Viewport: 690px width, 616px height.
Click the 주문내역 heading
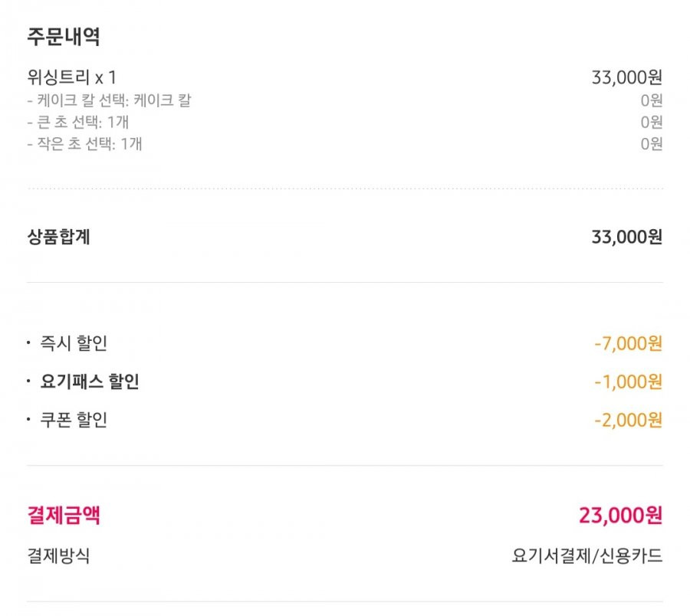(x=64, y=37)
